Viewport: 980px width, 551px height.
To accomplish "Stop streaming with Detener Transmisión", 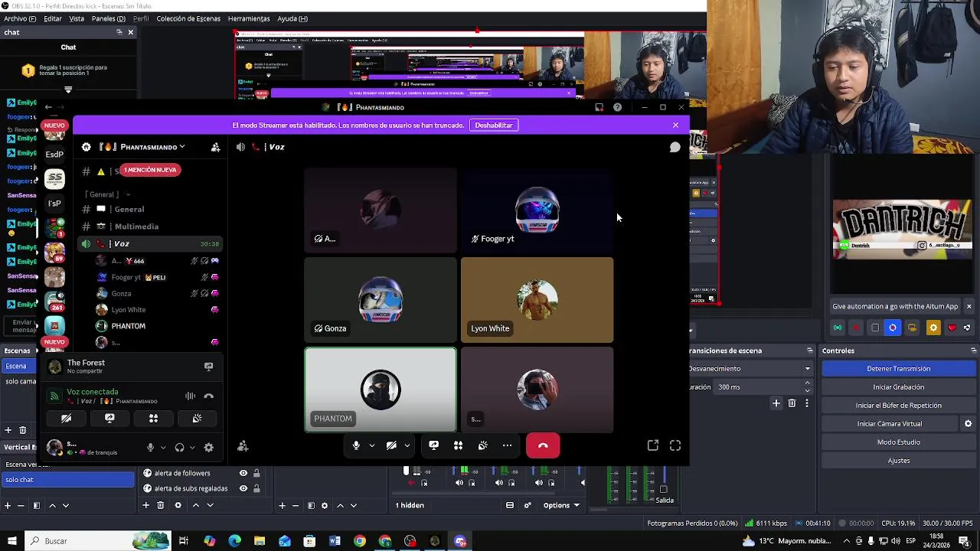I will [898, 369].
